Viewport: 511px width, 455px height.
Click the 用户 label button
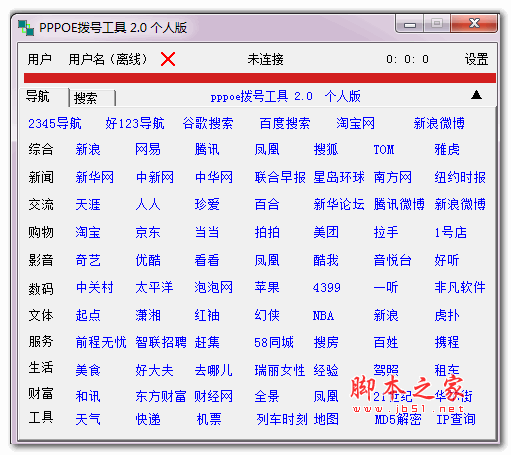coord(40,59)
